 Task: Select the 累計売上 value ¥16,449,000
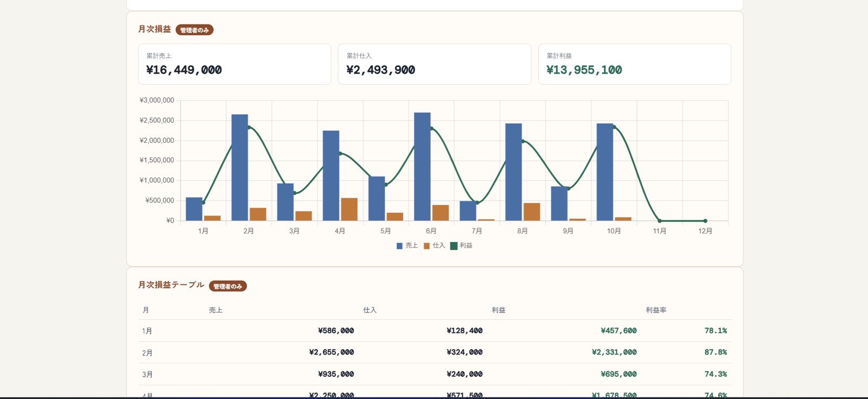point(184,70)
